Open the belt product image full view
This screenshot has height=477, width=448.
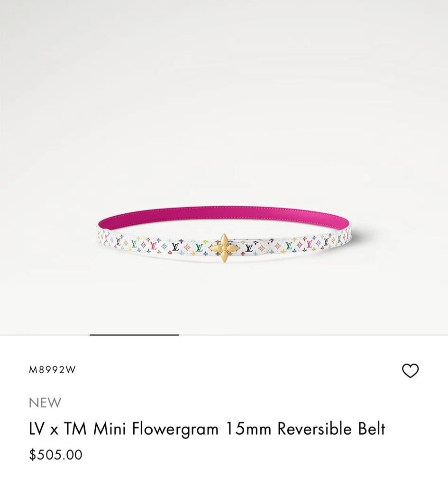click(x=224, y=167)
